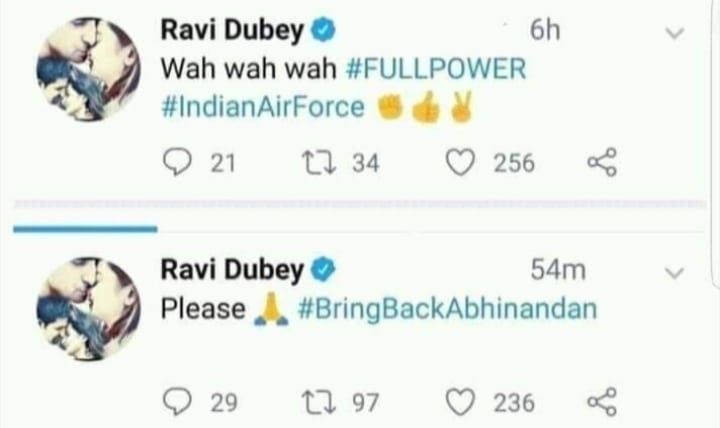Open options chevron on the 54m tweet
Viewport: 720px width, 428px height.
coord(675,273)
